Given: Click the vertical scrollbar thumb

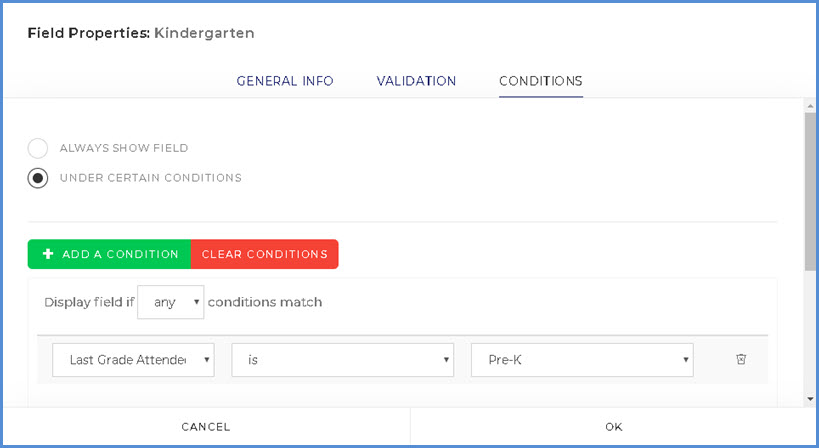Looking at the screenshot, I should point(810,190).
